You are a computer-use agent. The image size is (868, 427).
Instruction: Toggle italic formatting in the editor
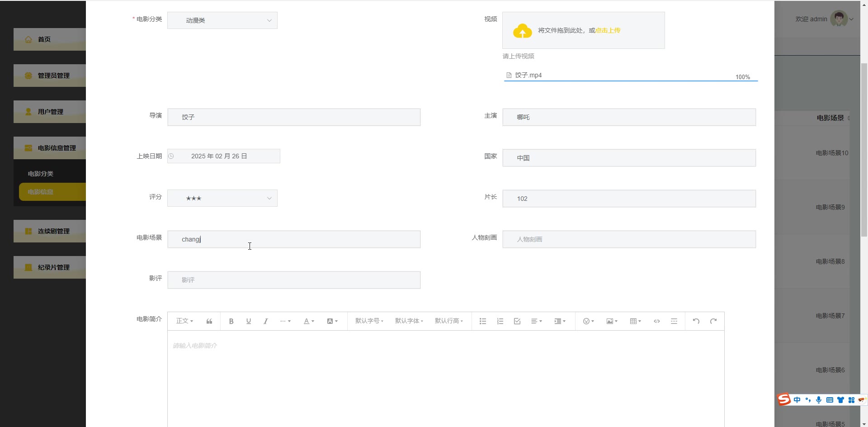(265, 321)
